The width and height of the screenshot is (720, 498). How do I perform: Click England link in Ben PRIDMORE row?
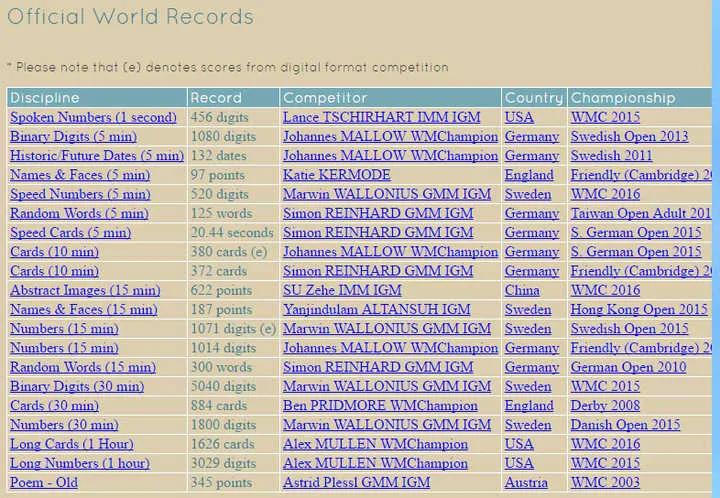[x=529, y=406]
